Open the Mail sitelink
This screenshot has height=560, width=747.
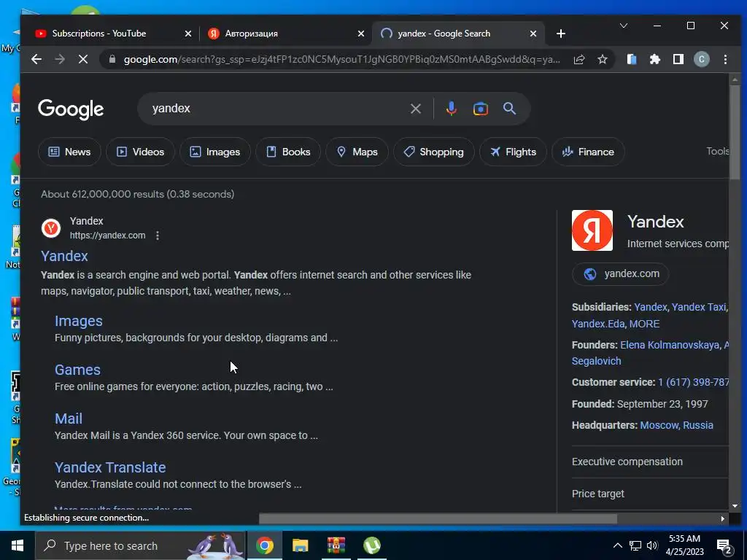point(69,419)
